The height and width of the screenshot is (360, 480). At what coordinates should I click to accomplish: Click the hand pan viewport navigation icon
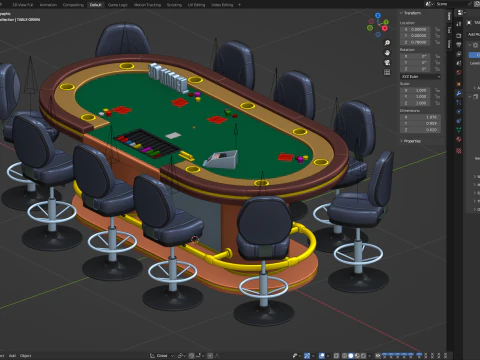point(387,53)
